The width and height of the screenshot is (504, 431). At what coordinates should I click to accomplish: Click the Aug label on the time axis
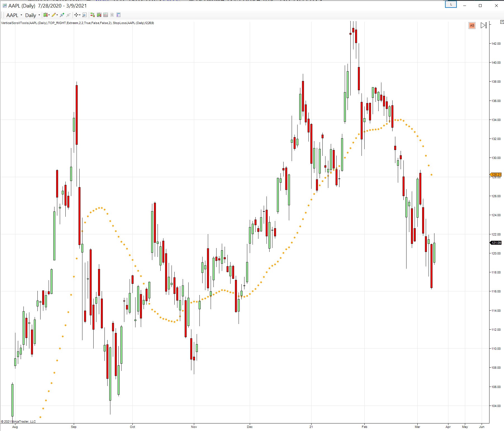pyautogui.click(x=15, y=427)
